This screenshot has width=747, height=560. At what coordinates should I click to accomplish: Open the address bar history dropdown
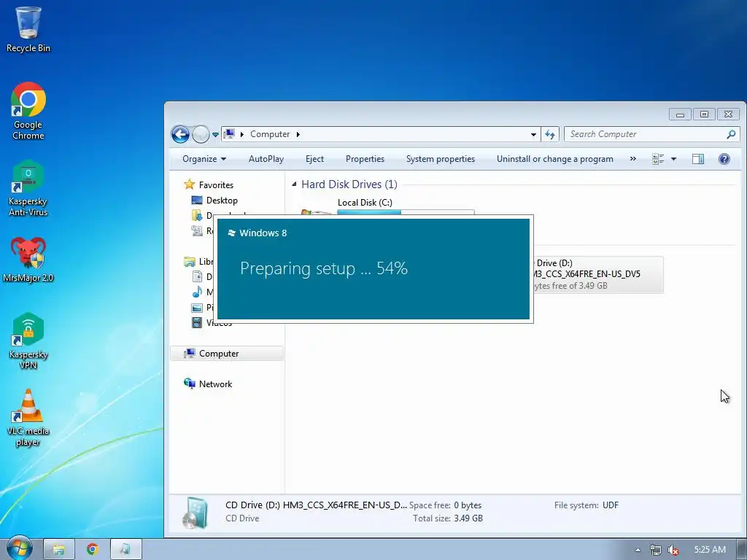[x=533, y=135]
